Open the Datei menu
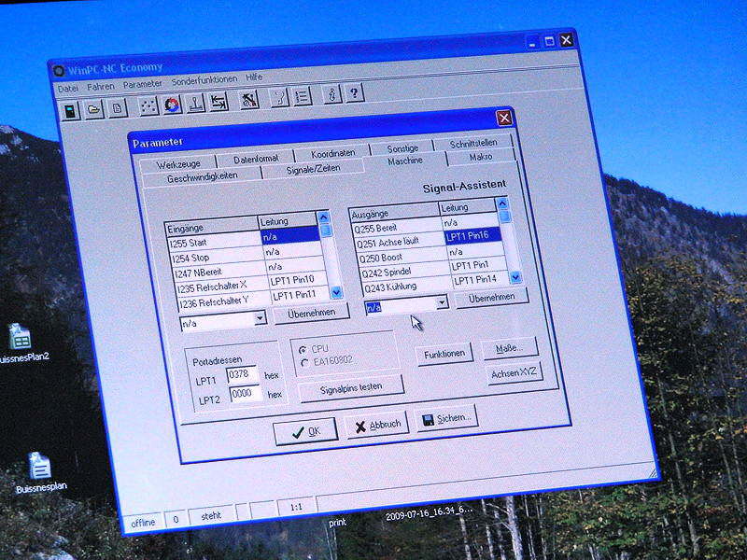The width and height of the screenshot is (747, 560). click(x=67, y=89)
